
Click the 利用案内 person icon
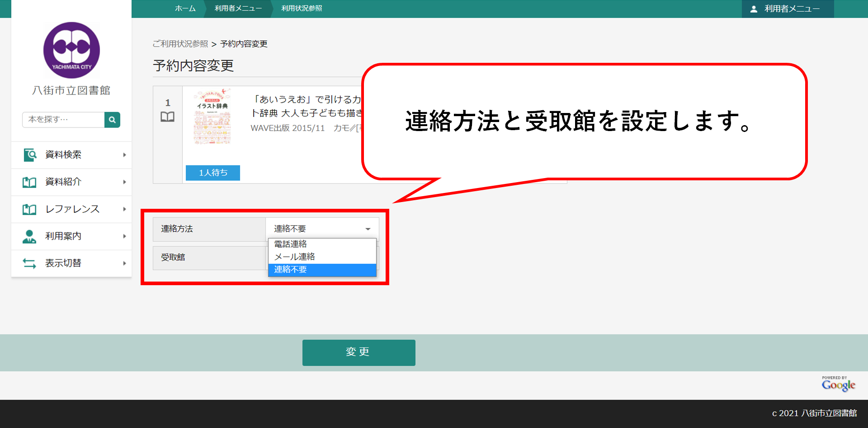[30, 236]
